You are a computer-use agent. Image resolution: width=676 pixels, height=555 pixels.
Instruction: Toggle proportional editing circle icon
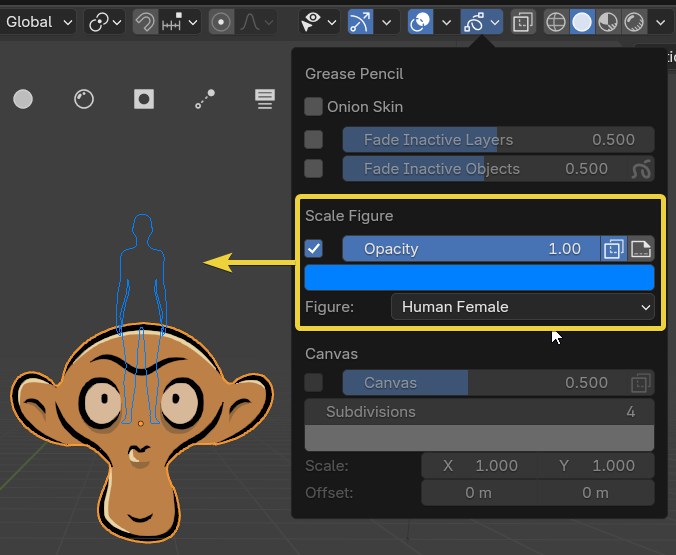[221, 22]
